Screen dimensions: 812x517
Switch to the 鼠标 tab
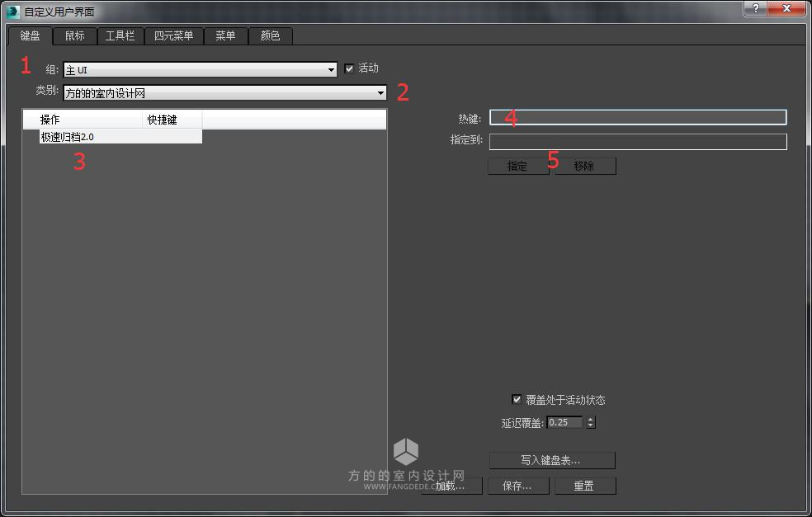click(x=75, y=35)
